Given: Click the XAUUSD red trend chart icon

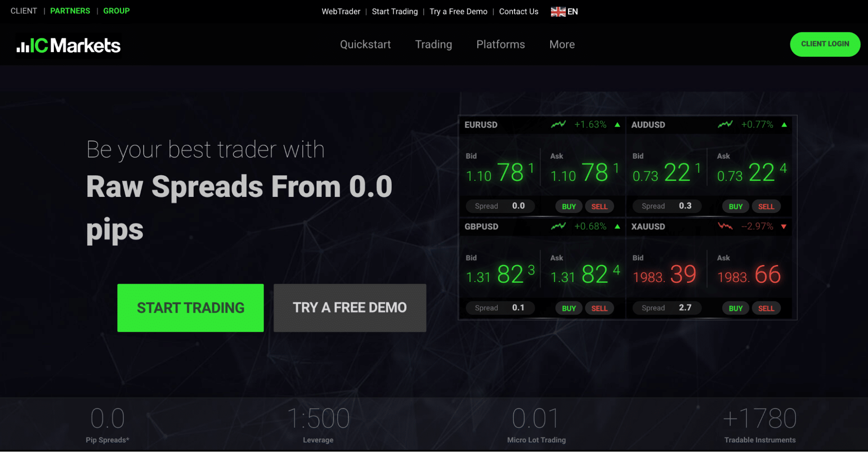Looking at the screenshot, I should click(725, 226).
